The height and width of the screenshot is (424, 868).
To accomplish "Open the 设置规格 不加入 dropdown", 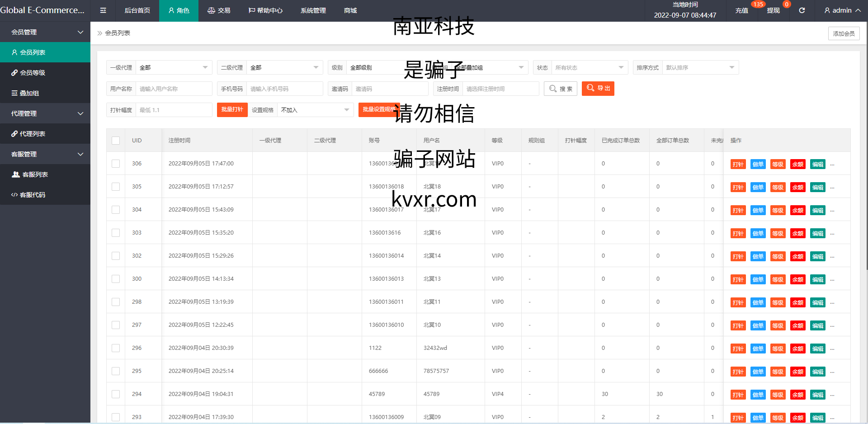I will [x=316, y=110].
